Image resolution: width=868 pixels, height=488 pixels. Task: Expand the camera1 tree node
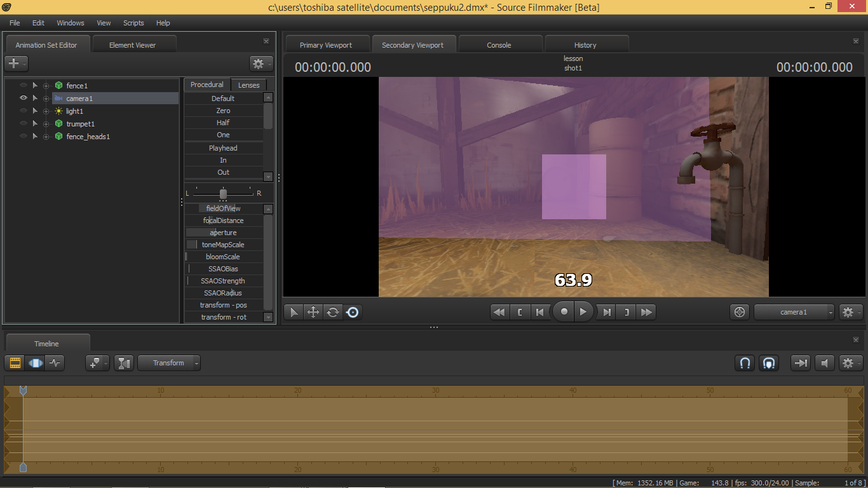click(46, 98)
